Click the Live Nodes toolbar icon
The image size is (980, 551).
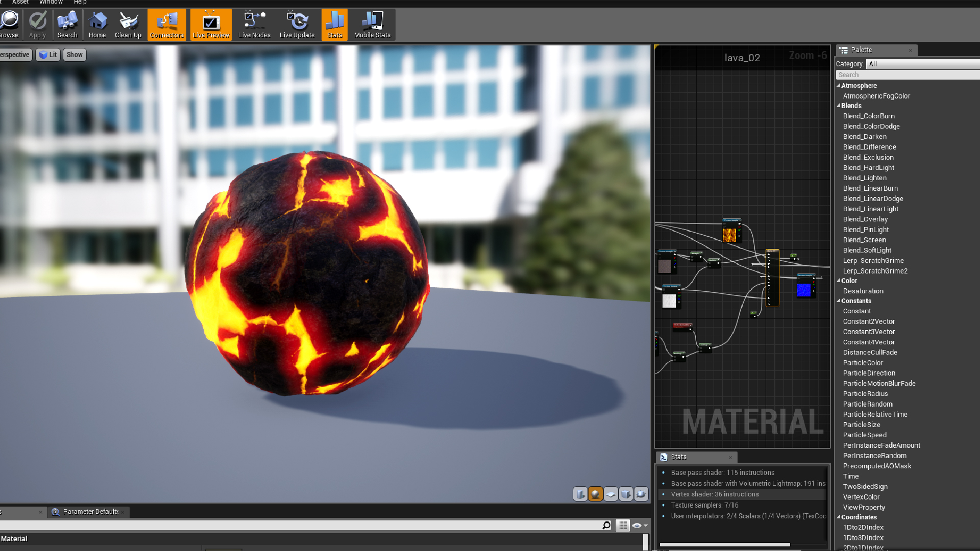point(254,23)
